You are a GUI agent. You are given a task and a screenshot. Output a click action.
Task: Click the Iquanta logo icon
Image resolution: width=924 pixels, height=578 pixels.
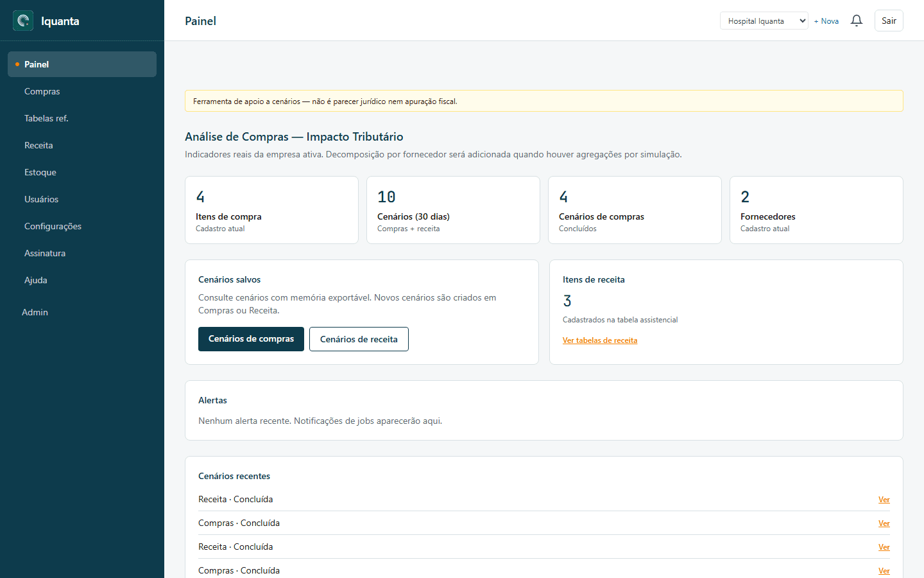23,21
